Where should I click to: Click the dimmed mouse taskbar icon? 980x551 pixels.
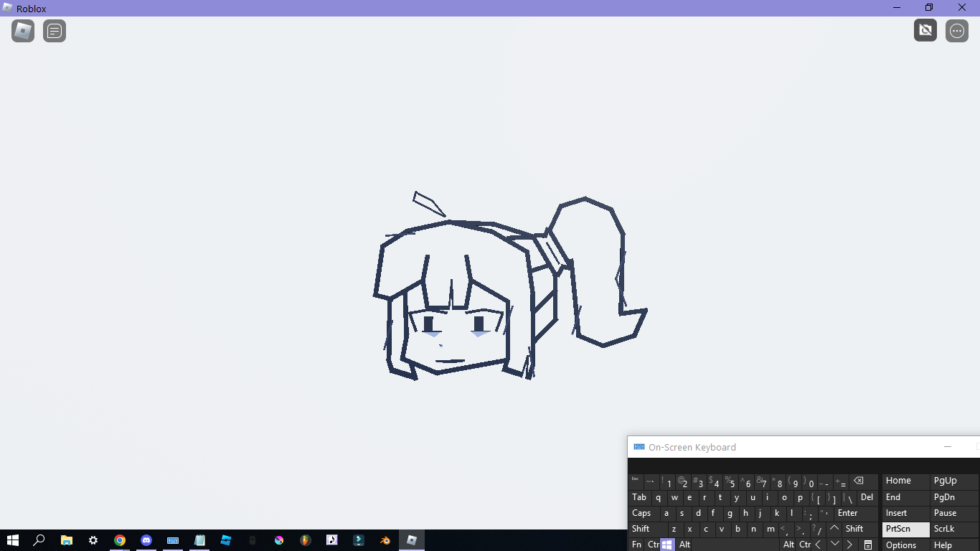(253, 540)
